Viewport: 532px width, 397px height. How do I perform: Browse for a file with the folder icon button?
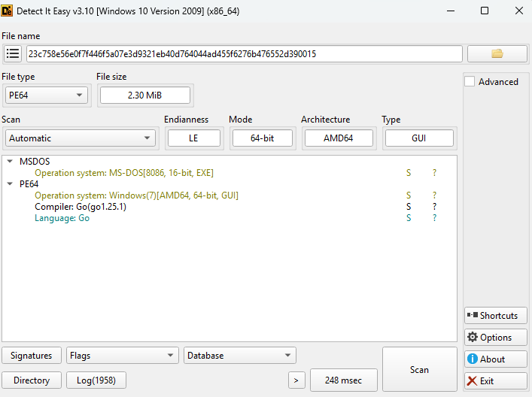tap(497, 53)
